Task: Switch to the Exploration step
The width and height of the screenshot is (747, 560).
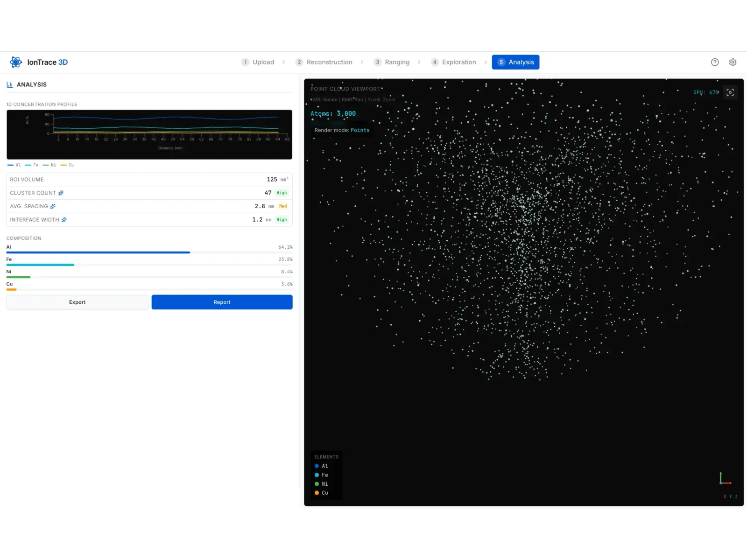Action: 454,62
